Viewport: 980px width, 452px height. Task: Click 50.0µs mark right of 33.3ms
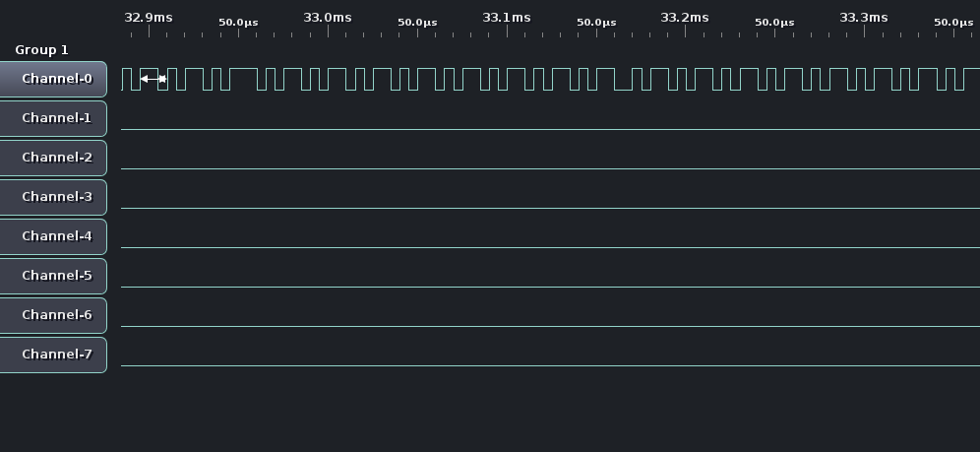(953, 22)
